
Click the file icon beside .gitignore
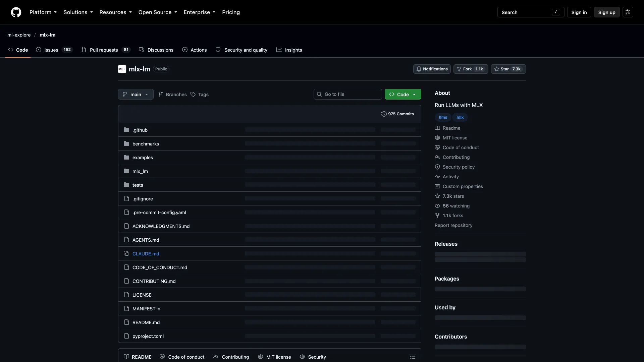click(126, 199)
